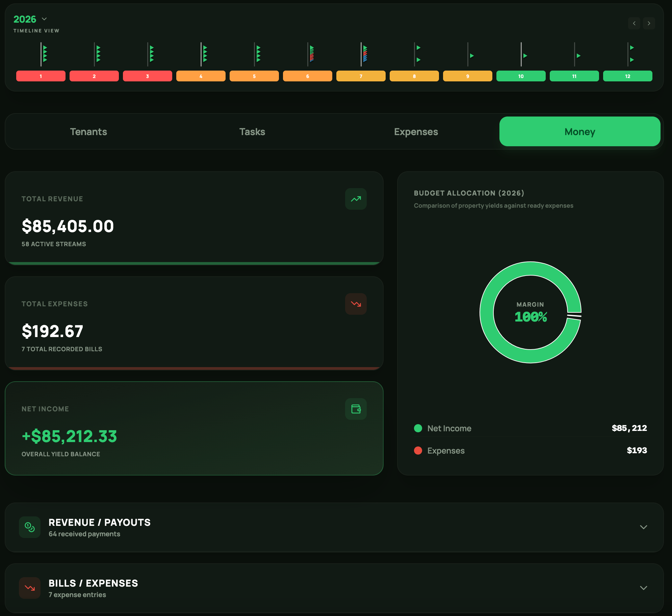The image size is (672, 616).
Task: Select month 7 on the timeline
Action: (361, 76)
